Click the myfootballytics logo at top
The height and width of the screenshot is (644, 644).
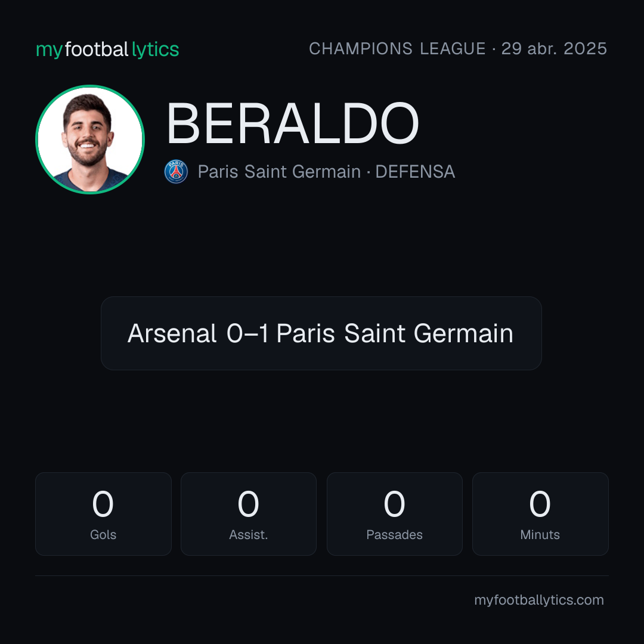coord(107,49)
